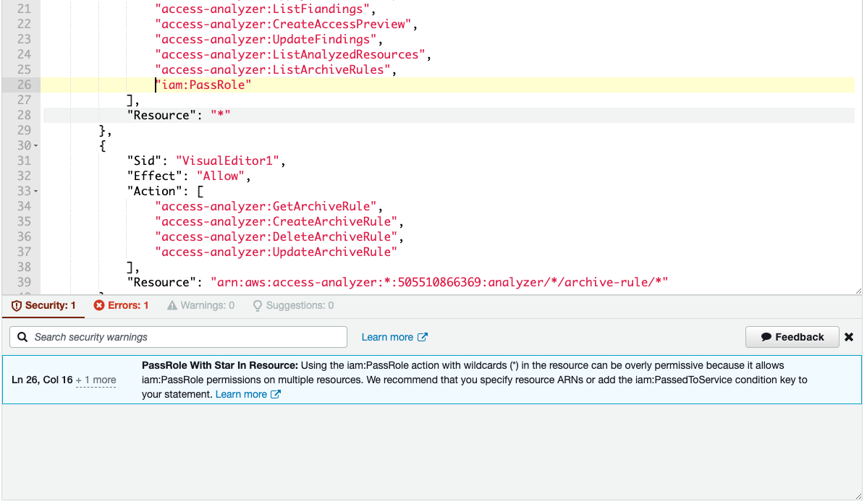The height and width of the screenshot is (504, 867).
Task: Click the magnifier icon in search box
Action: pyautogui.click(x=23, y=337)
